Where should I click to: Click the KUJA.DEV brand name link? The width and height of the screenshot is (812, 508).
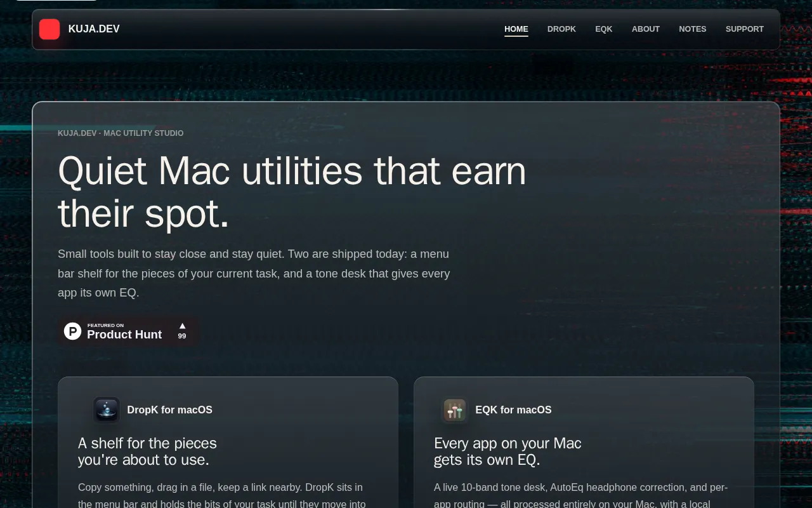(x=94, y=29)
